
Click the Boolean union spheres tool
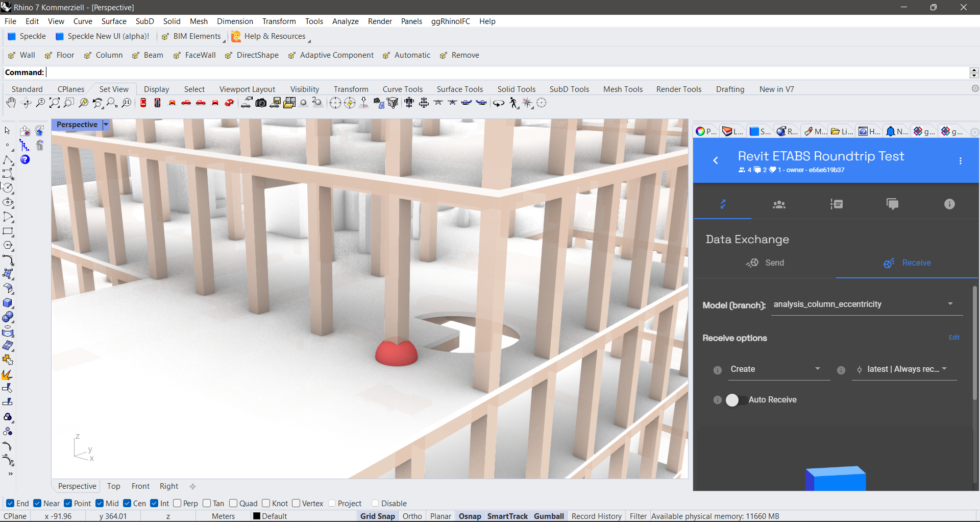[8, 317]
